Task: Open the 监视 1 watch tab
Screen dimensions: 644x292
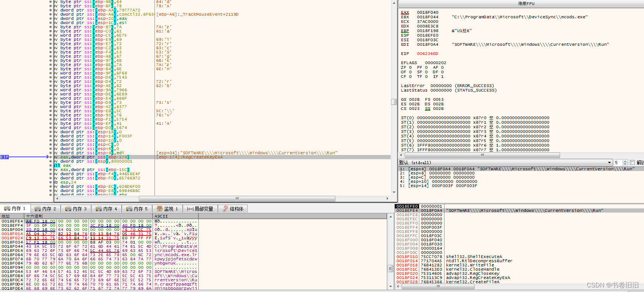Action: pyautogui.click(x=167, y=209)
